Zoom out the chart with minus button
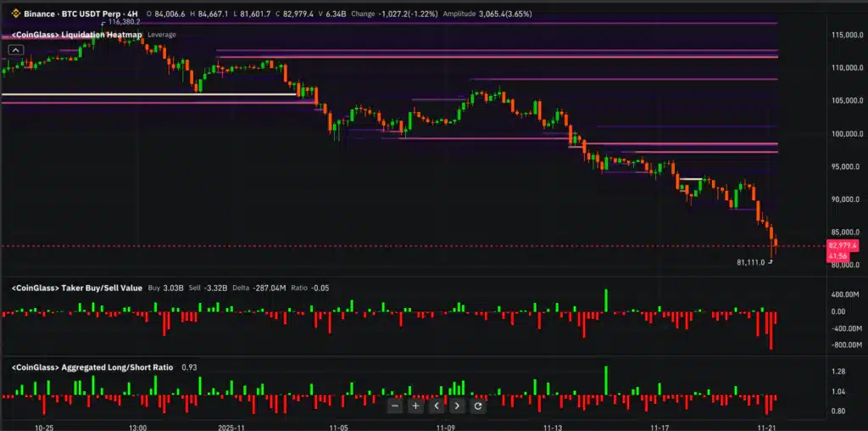 tap(395, 406)
